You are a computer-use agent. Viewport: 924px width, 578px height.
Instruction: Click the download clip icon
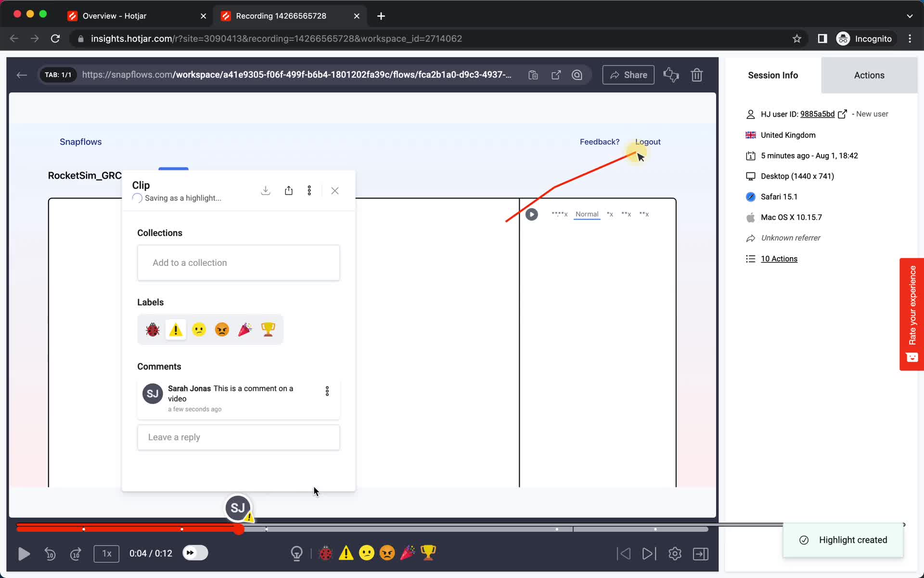point(266,191)
